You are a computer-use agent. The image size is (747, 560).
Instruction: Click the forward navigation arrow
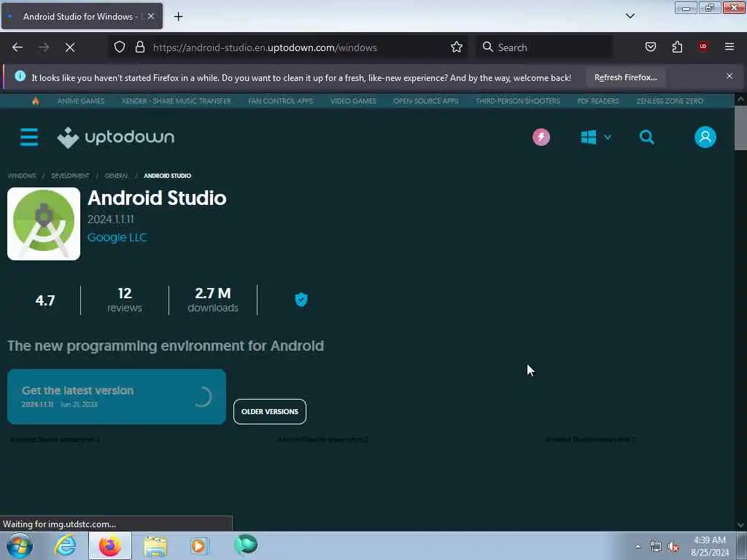(x=44, y=47)
